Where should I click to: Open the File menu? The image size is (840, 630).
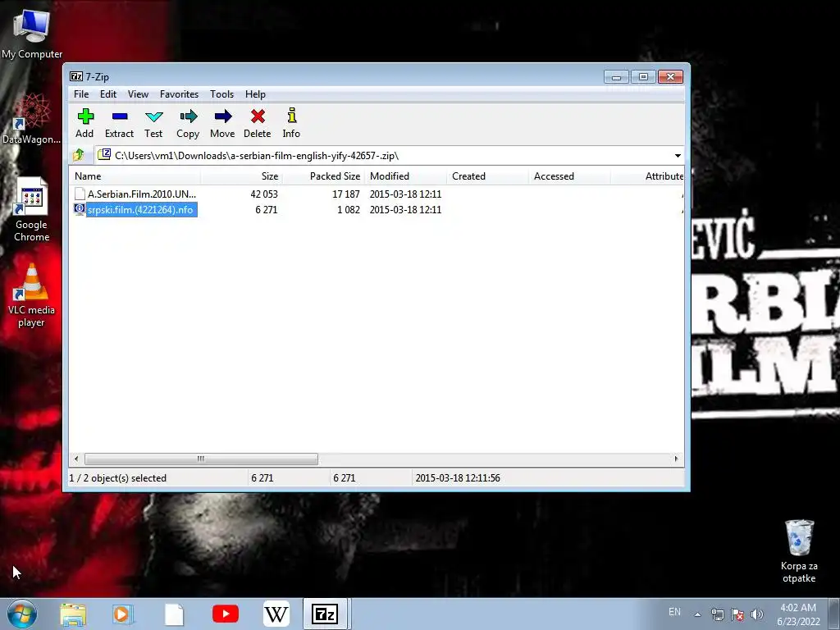coord(81,94)
